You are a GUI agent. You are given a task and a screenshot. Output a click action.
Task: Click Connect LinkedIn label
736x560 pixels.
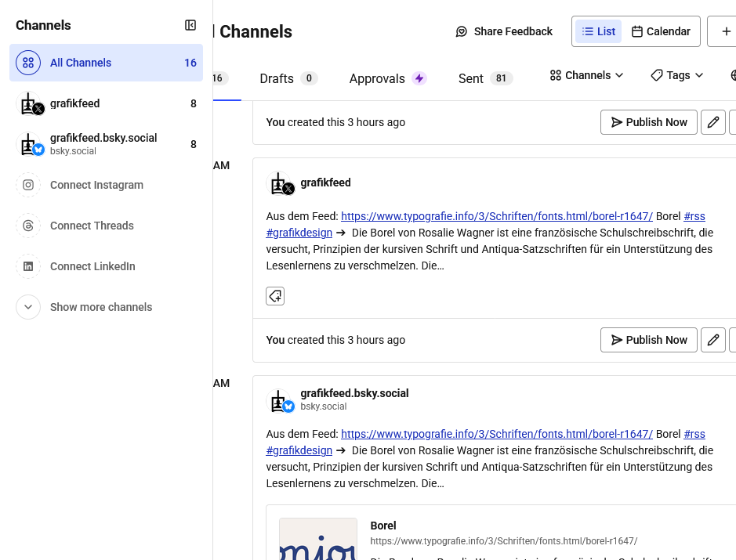pyautogui.click(x=92, y=266)
